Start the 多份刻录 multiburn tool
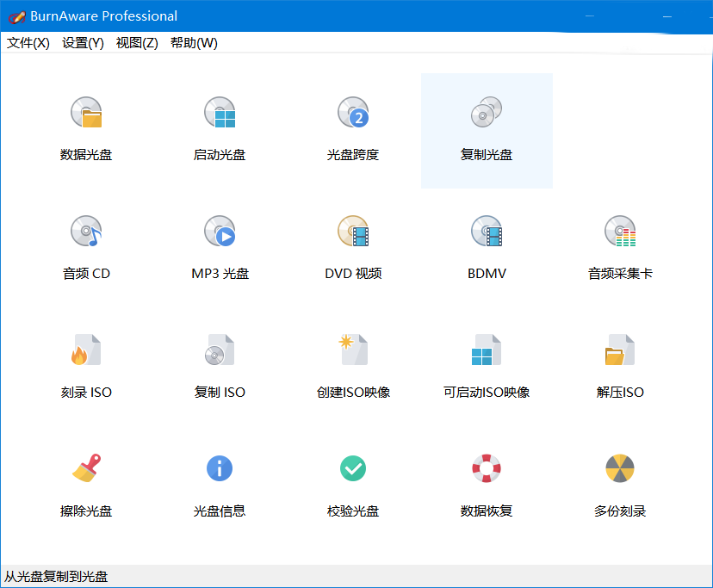This screenshot has height=588, width=713. [620, 486]
